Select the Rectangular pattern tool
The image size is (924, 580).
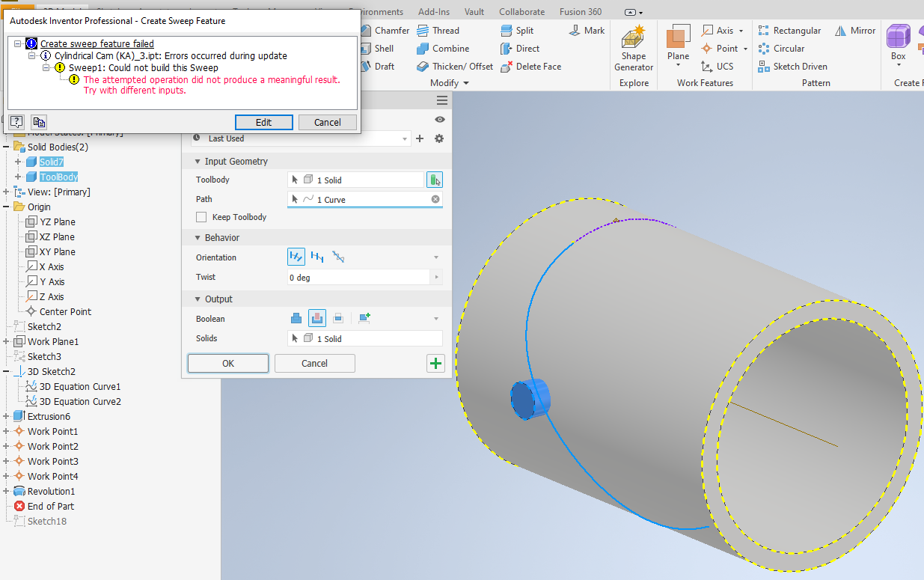click(x=789, y=31)
